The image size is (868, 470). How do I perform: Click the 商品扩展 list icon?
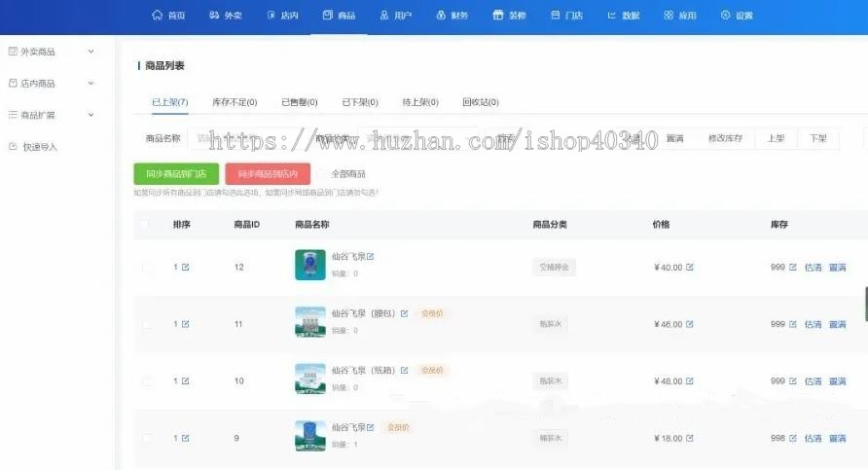pyautogui.click(x=13, y=115)
